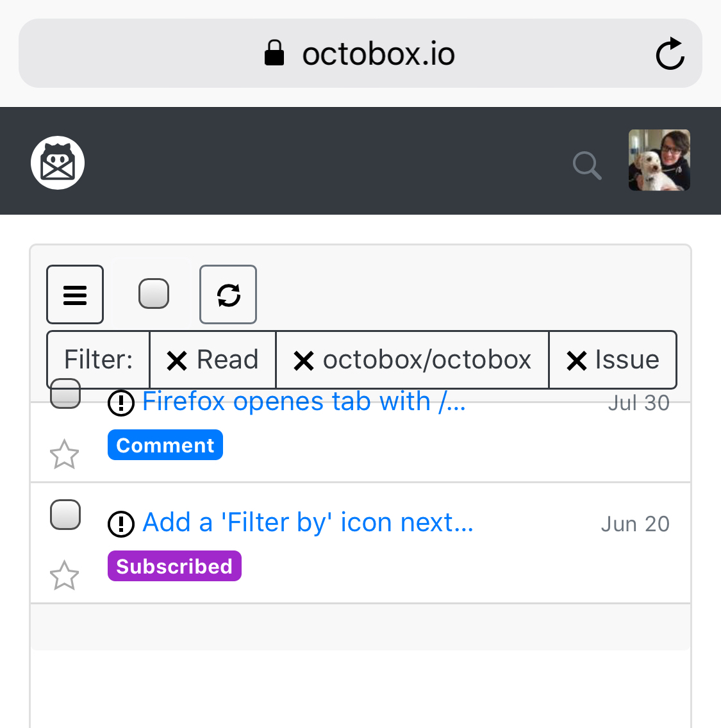721x728 pixels.
Task: Toggle the select-all checkbox in the toolbar
Action: [x=154, y=293]
